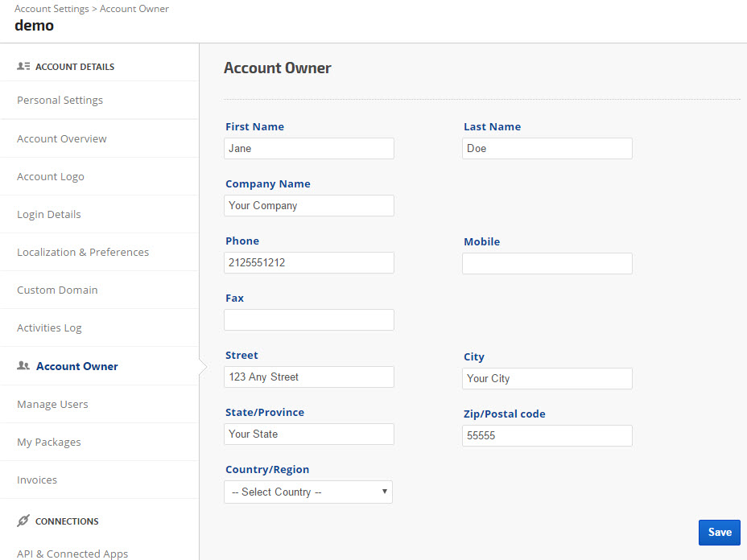This screenshot has width=747, height=560.
Task: Go to Account Overview page
Action: click(62, 139)
